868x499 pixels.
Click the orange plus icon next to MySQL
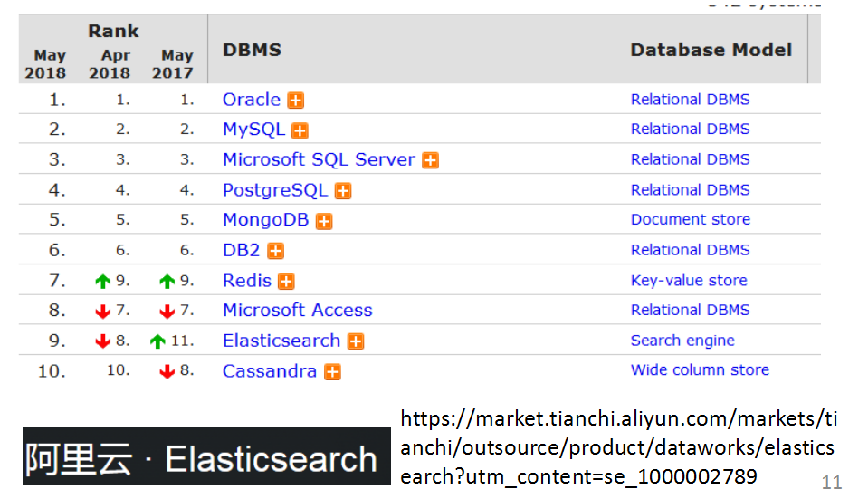click(x=300, y=130)
